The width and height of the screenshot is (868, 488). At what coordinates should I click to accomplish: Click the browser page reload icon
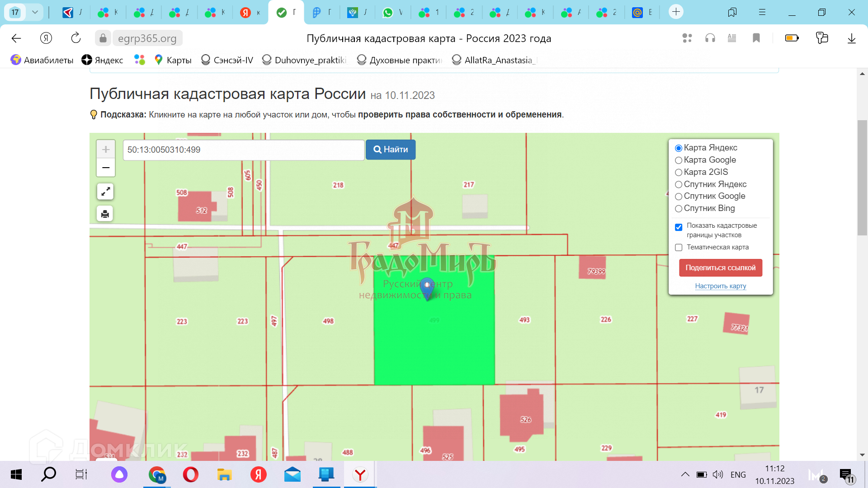tap(76, 38)
